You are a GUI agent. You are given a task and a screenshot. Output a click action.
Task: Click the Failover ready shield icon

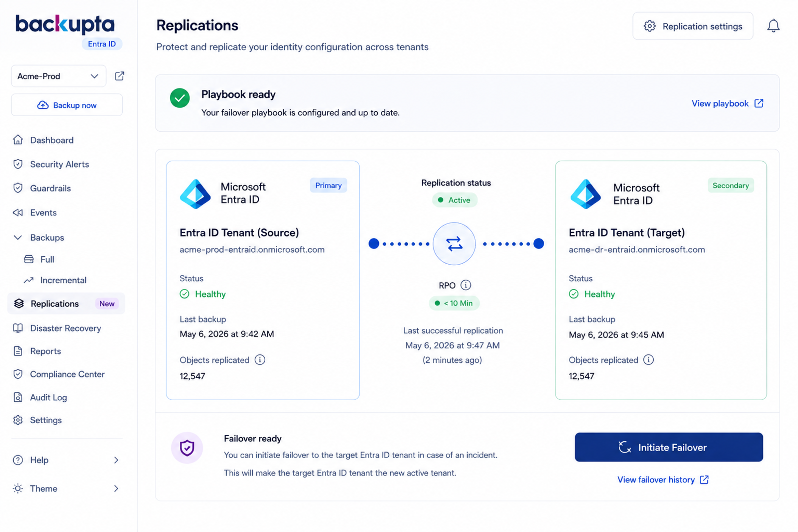[187, 448]
